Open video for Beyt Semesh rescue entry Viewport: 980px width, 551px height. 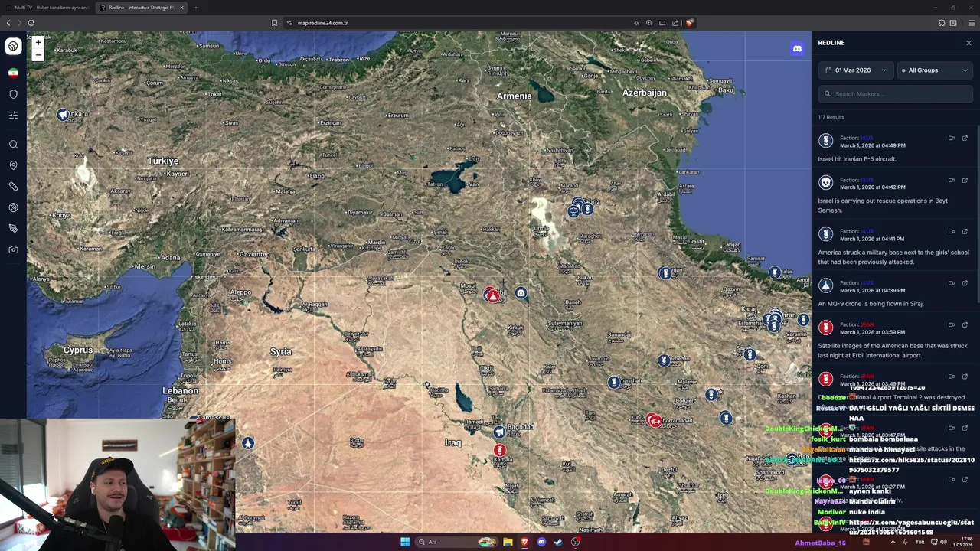952,180
